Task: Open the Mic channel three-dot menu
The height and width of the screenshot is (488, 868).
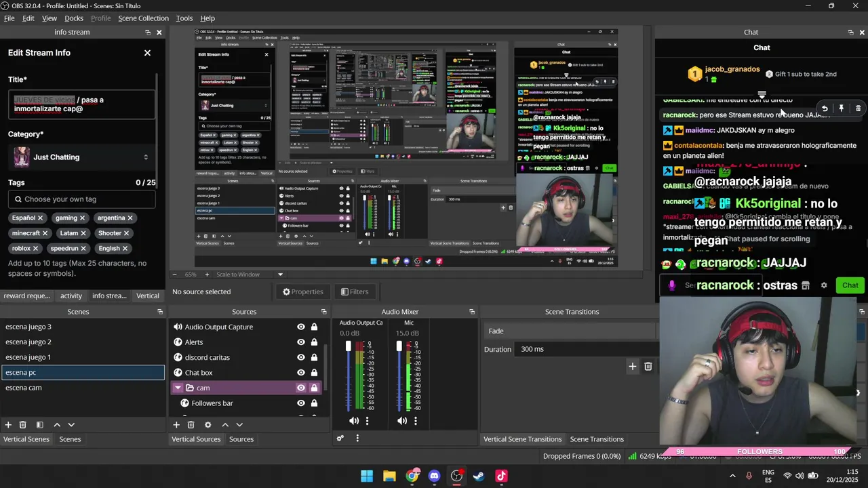Action: coord(415,421)
